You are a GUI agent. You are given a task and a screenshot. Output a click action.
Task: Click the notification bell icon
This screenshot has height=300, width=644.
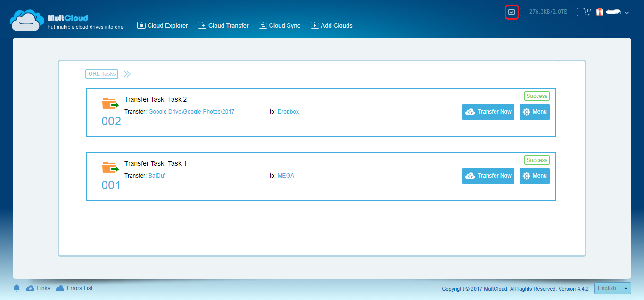(17, 288)
